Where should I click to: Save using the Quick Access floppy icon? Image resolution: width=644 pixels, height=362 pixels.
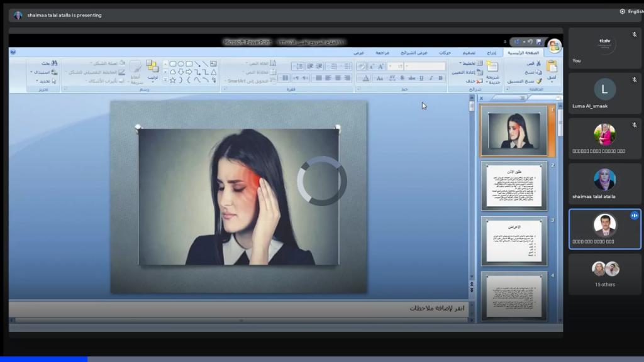(538, 42)
